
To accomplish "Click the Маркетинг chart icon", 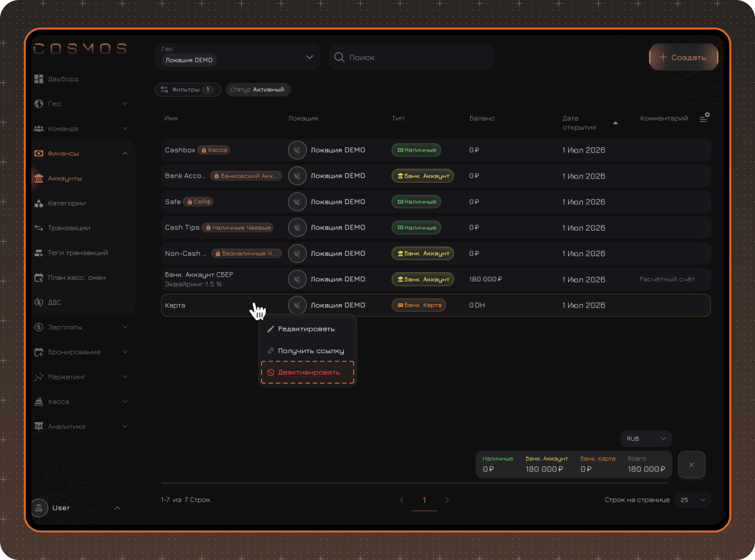I will point(39,377).
